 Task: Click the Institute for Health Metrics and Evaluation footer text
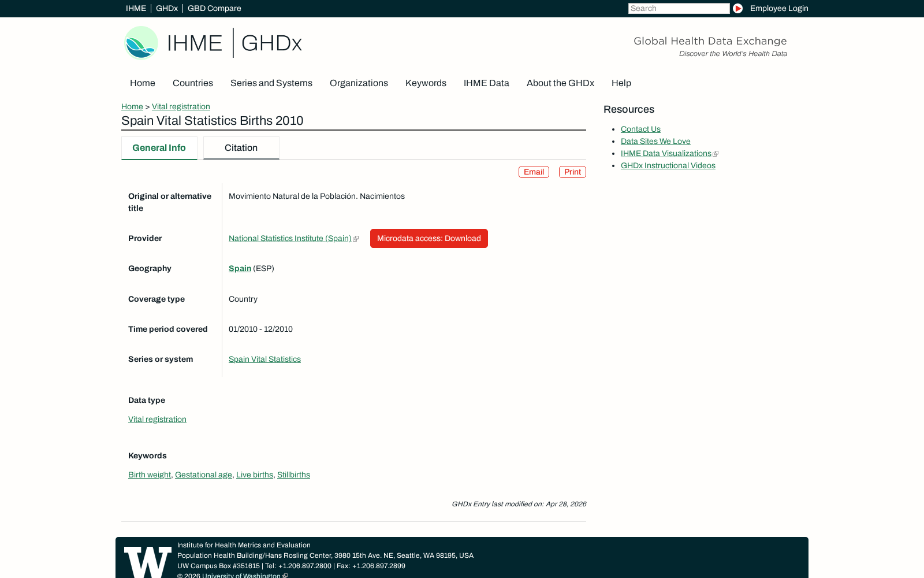coord(244,545)
